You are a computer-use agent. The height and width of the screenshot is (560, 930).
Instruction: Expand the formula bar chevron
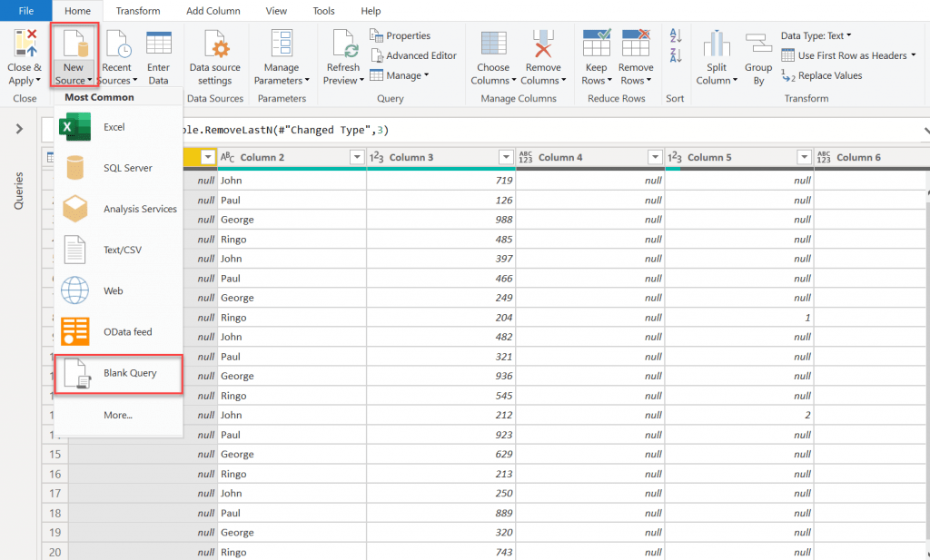click(925, 130)
